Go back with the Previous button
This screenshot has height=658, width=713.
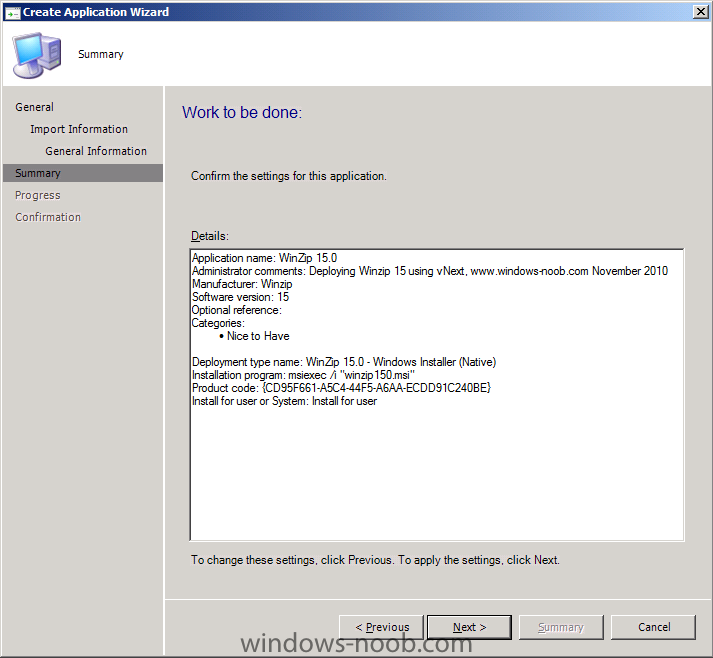[x=382, y=627]
